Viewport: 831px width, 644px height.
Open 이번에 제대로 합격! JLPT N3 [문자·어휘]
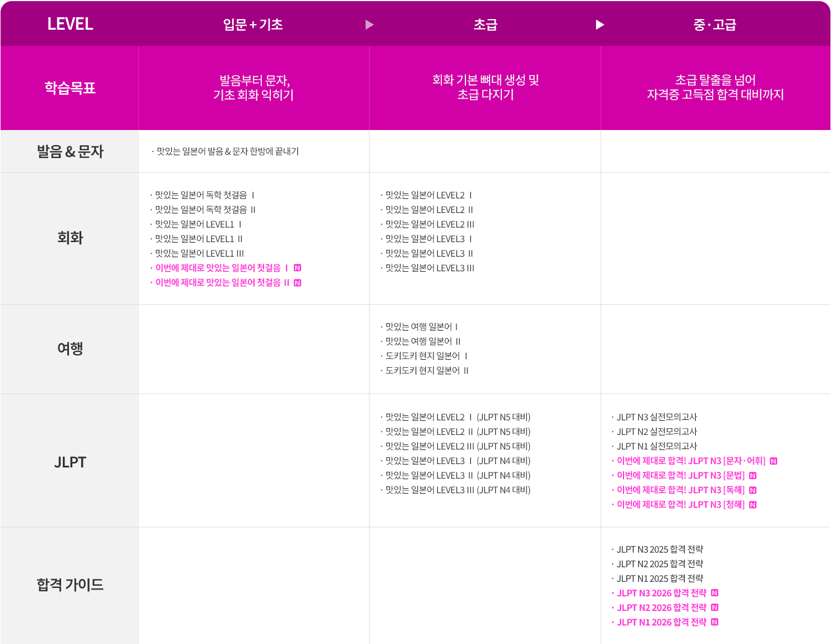689,461
